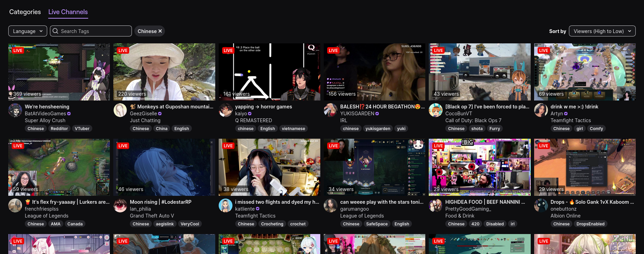
Task: Click the Search Tags input field
Action: pyautogui.click(x=91, y=31)
